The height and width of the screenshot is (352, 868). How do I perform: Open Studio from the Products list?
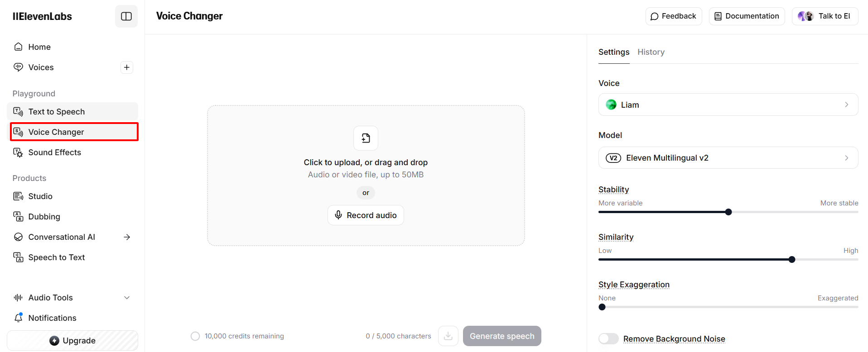[x=40, y=196]
